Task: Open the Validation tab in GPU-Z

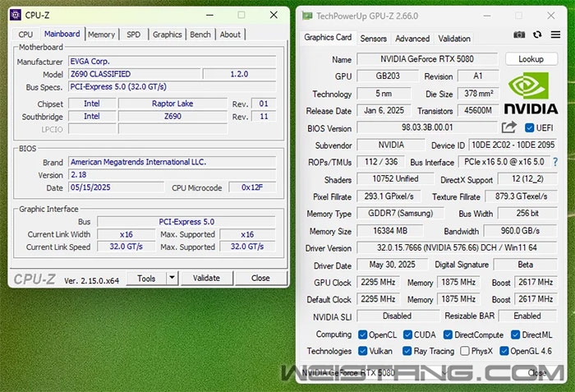Action: click(x=454, y=39)
